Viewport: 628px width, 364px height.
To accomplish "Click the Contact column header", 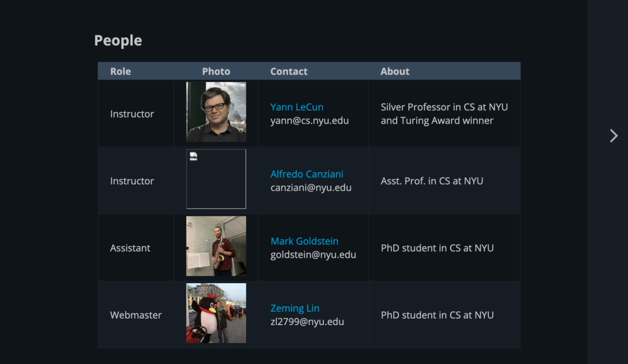I will coord(288,72).
